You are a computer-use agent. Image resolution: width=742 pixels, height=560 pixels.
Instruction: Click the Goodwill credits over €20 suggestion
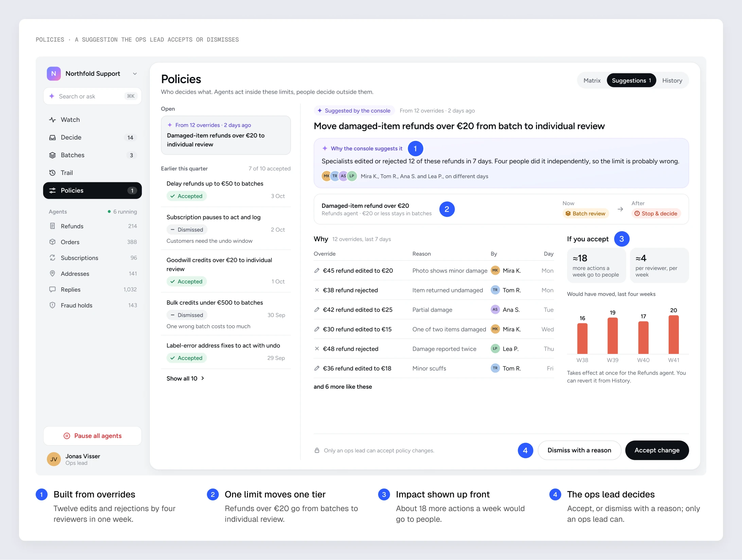click(226, 271)
